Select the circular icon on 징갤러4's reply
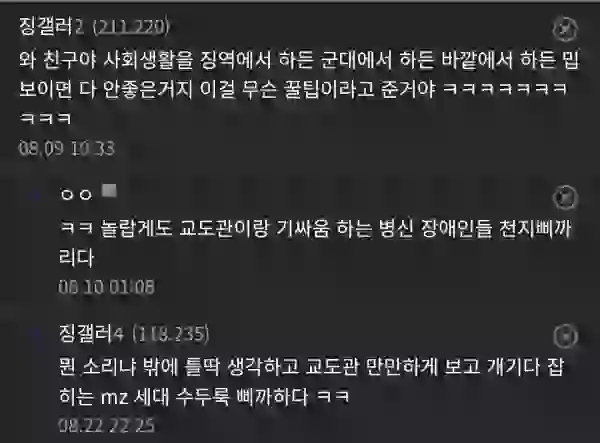The image size is (600, 443). pos(565,336)
